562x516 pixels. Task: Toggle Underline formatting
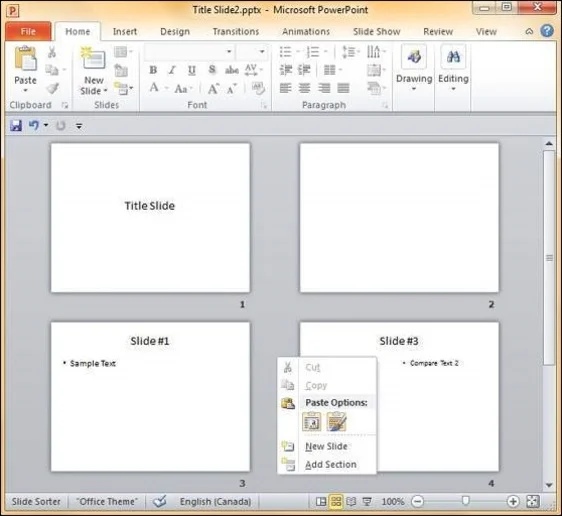[192, 70]
